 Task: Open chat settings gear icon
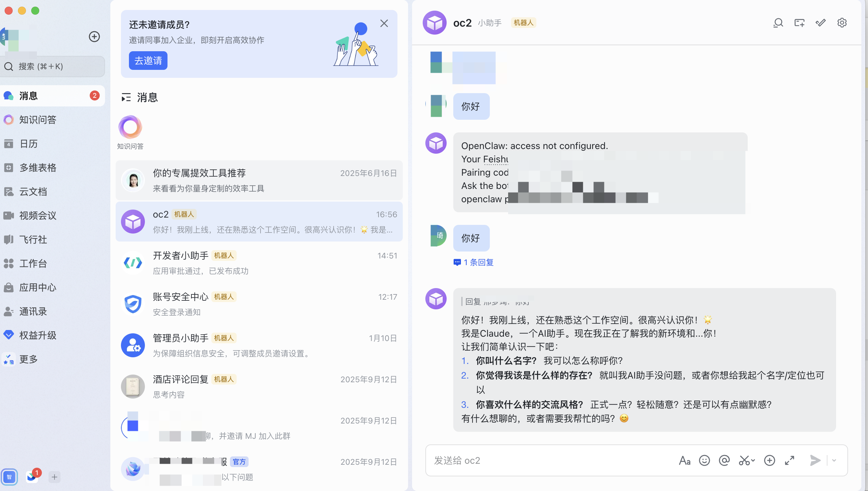point(842,23)
